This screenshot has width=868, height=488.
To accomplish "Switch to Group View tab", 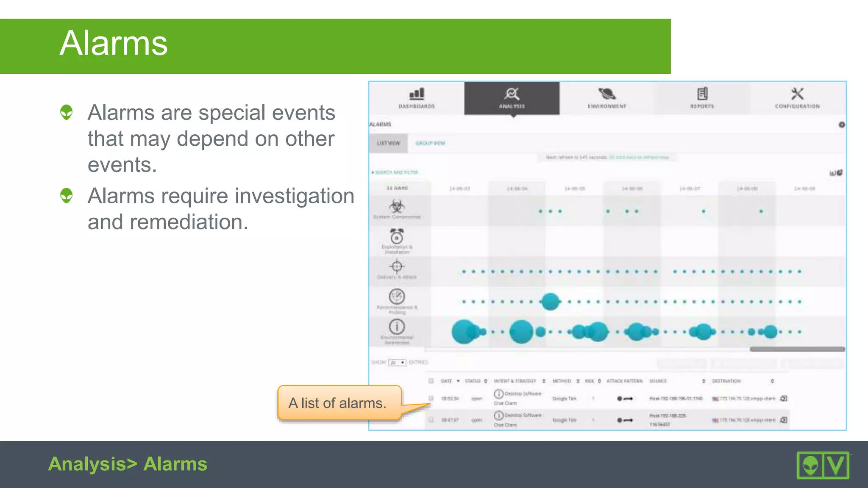I will [430, 143].
